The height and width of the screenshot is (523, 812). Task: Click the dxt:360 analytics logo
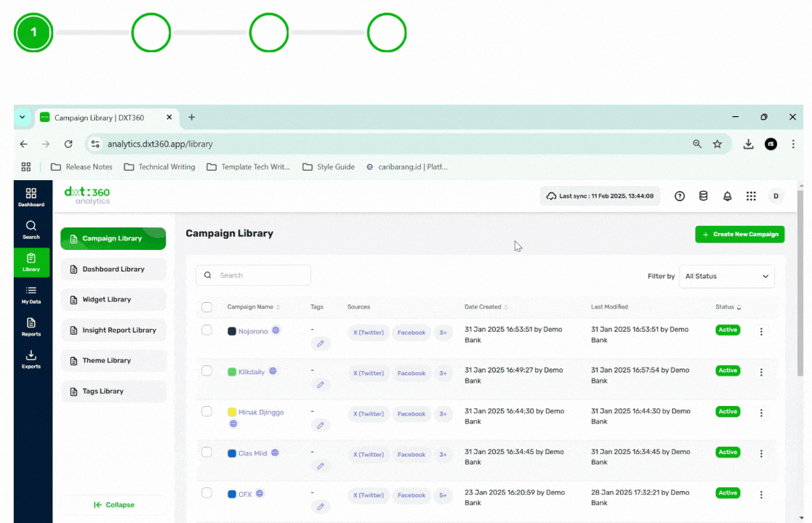click(87, 195)
